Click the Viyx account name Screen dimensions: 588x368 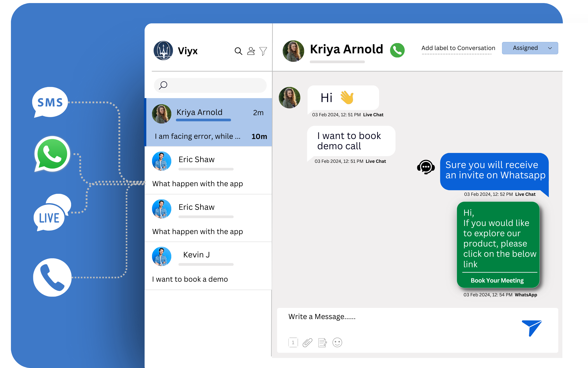pos(187,51)
